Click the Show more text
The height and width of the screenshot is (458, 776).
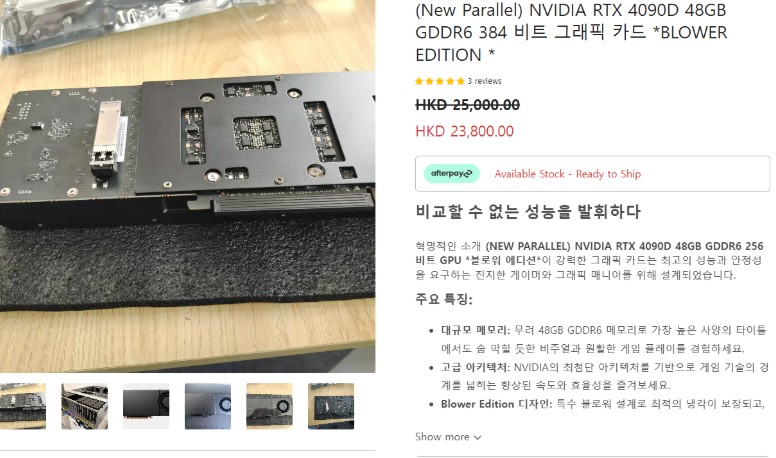[442, 437]
